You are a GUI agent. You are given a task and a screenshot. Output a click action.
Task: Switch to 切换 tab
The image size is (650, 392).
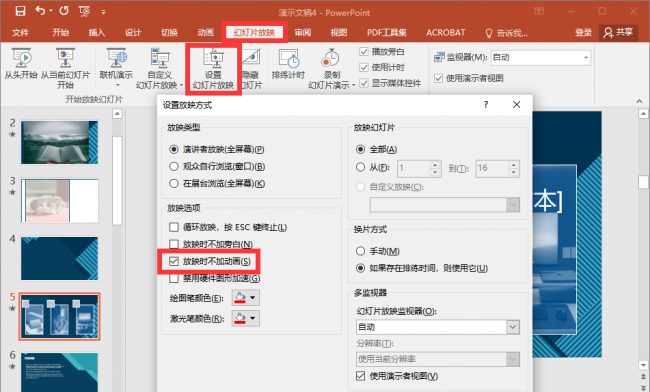[x=169, y=33]
